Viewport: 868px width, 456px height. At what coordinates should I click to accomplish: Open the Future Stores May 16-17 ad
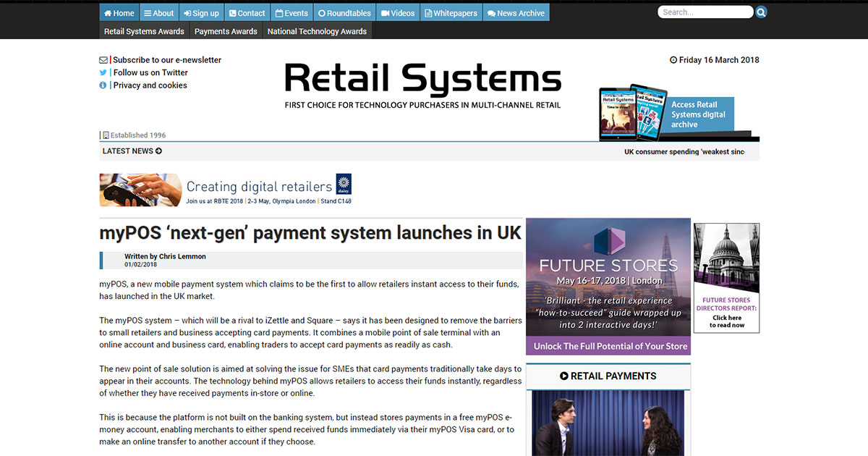click(608, 286)
